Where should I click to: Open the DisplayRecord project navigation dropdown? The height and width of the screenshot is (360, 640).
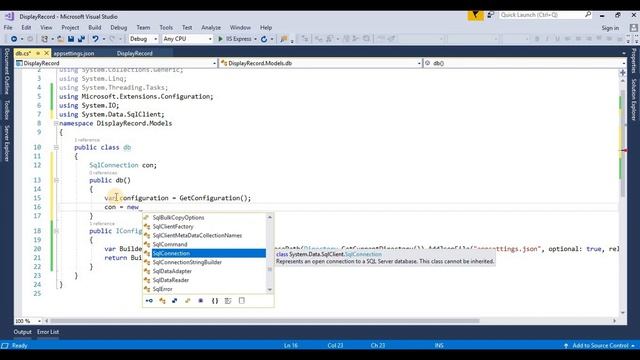click(x=116, y=63)
